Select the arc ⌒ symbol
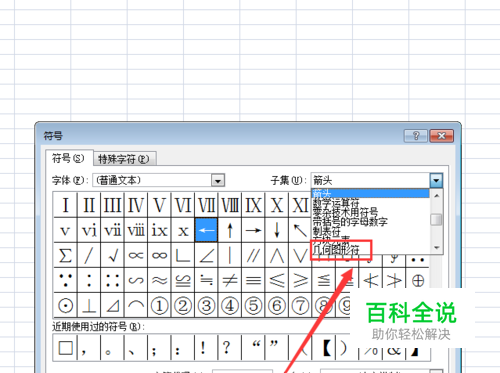500x373 pixels. pyautogui.click(x=136, y=305)
